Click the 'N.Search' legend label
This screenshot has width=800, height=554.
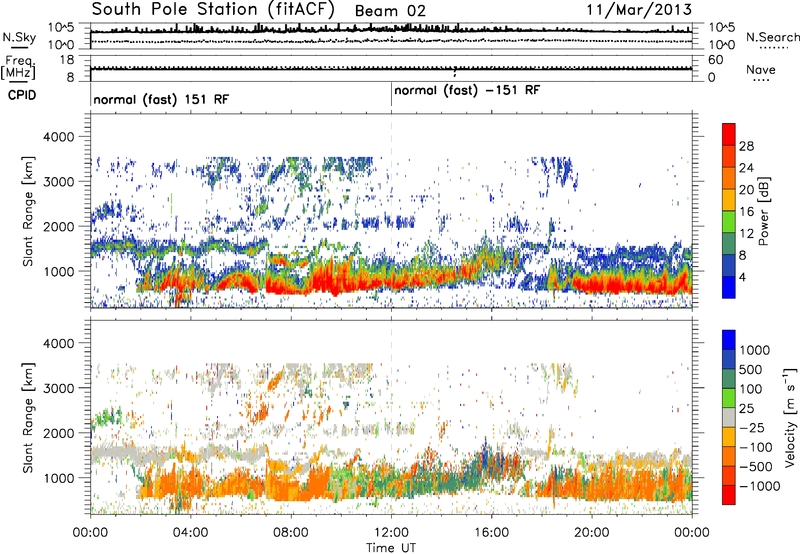(773, 37)
